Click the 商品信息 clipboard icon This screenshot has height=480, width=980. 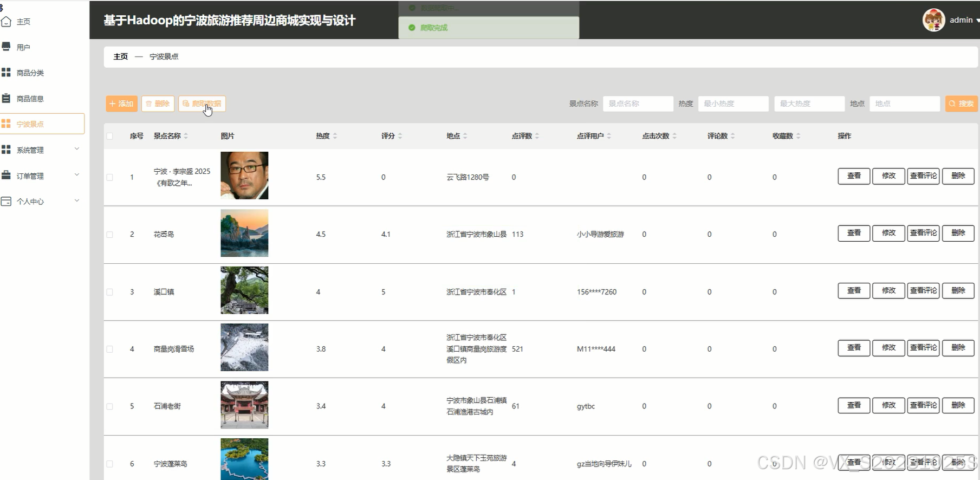[7, 98]
